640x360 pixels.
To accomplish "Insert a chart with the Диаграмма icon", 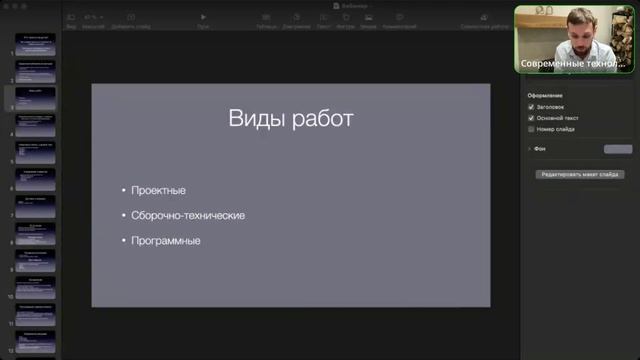I will pyautogui.click(x=296, y=18).
